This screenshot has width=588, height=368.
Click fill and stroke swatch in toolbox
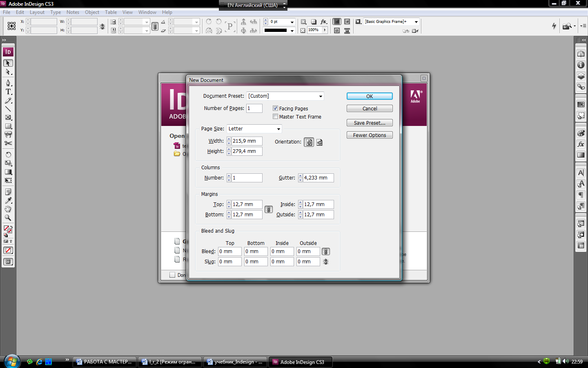click(8, 230)
